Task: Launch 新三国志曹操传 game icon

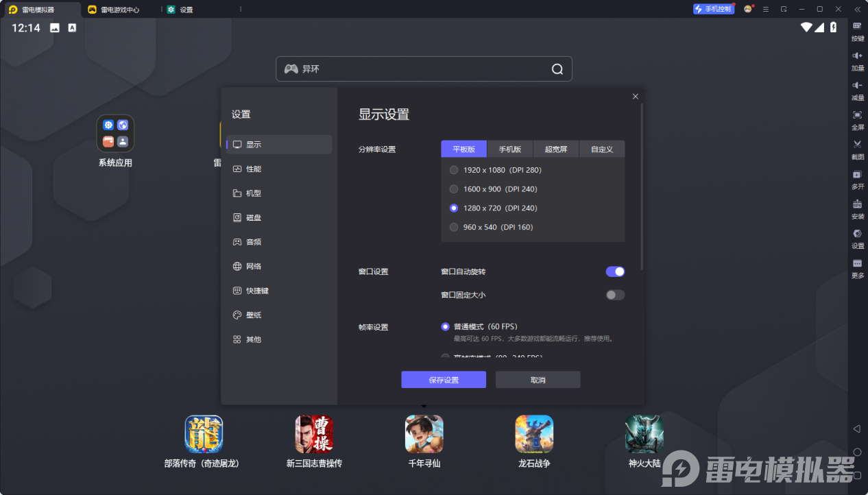Action: [x=314, y=434]
